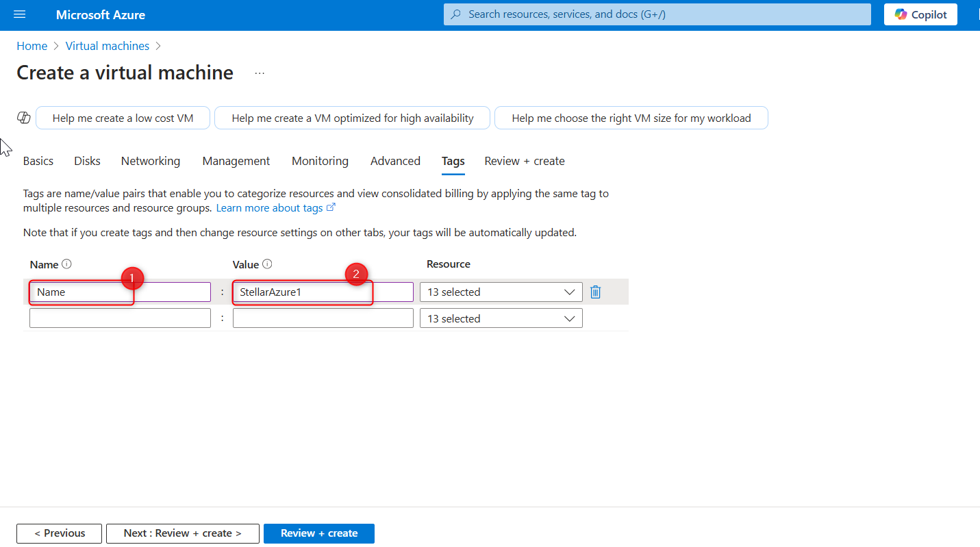The image size is (980, 547).
Task: Switch to the Networking tab
Action: tap(151, 161)
